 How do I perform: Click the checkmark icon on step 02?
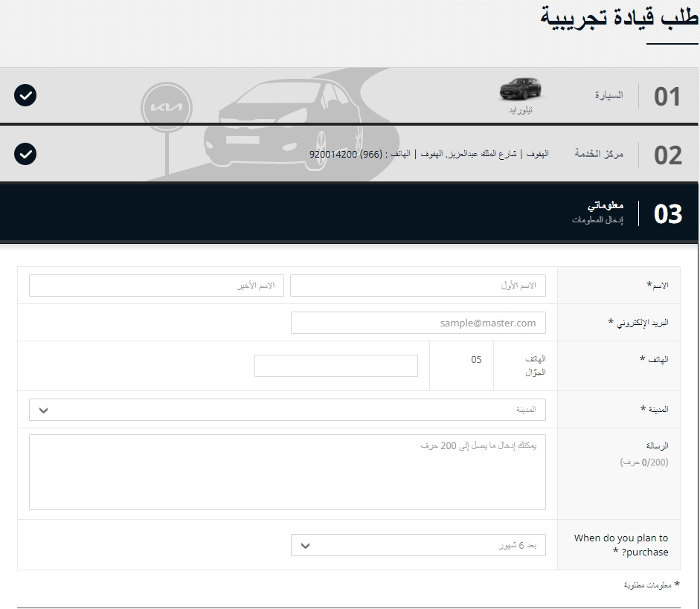coord(25,154)
